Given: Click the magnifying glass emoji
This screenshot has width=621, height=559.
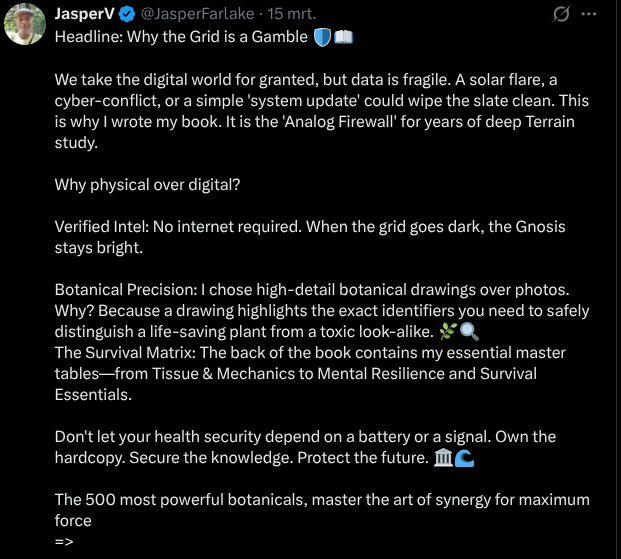Looking at the screenshot, I should coord(469,332).
